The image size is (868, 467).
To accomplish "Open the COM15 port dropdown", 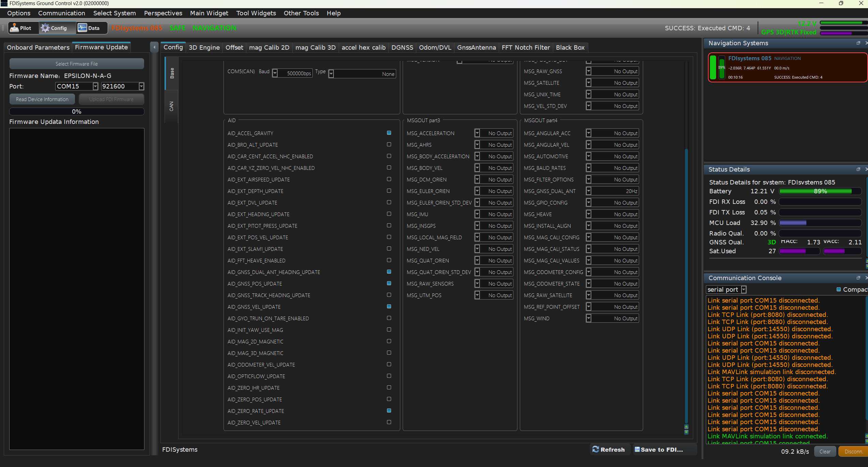I will [x=77, y=86].
